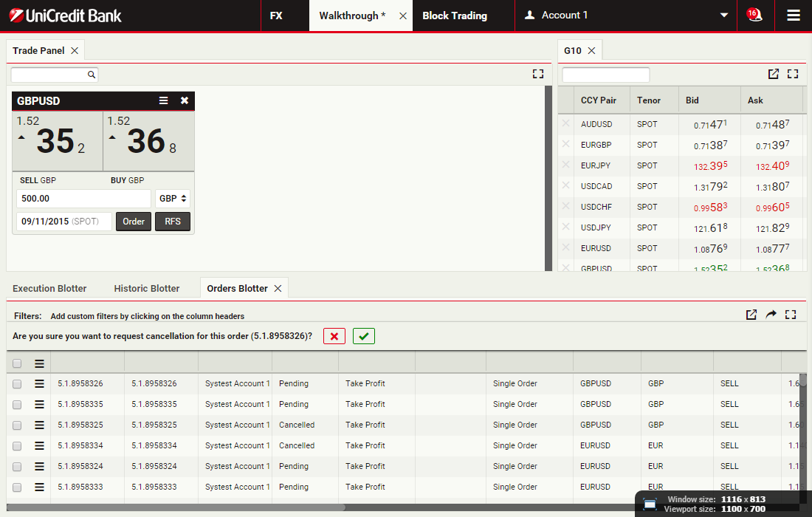Open the 09/11/2015 SPOT date picker
Screen dimensions: 812x517
pyautogui.click(x=63, y=222)
